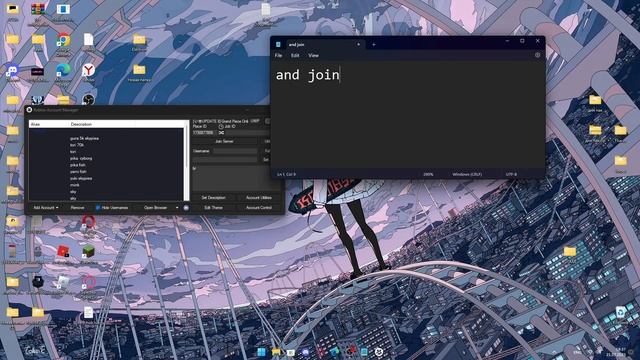Open File Explorer from taskbar
640x360 pixels.
coord(276,352)
